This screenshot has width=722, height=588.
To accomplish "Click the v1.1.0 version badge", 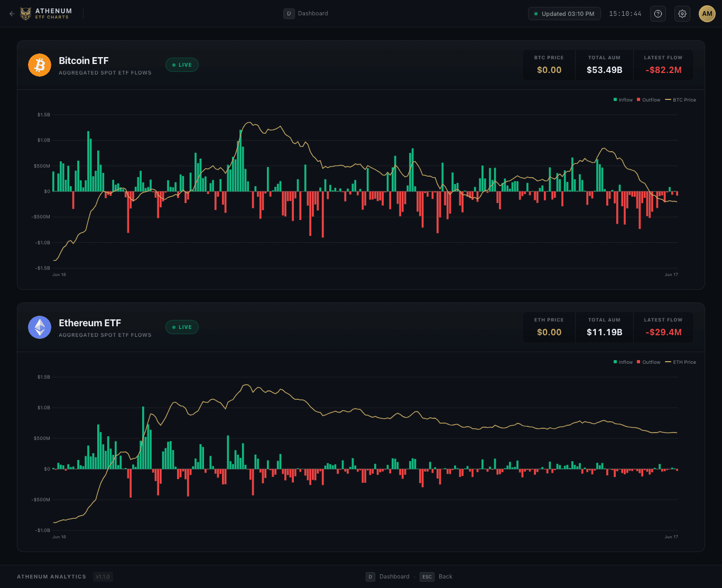I will 103,576.
